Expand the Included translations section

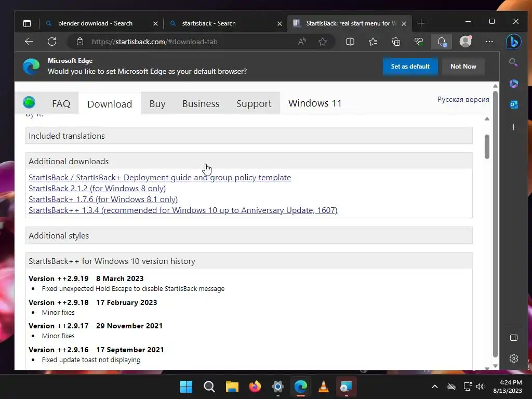(249, 136)
